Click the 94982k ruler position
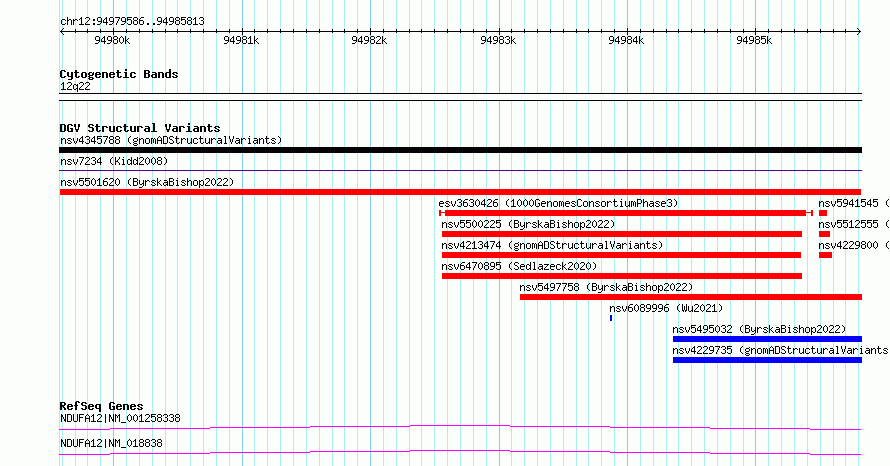This screenshot has width=890, height=466. (x=370, y=40)
